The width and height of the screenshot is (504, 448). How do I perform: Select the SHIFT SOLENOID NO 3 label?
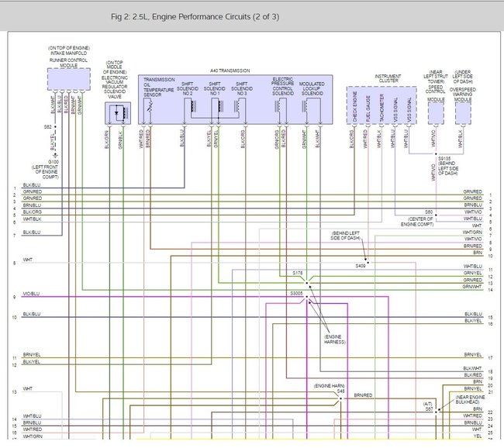point(242,88)
